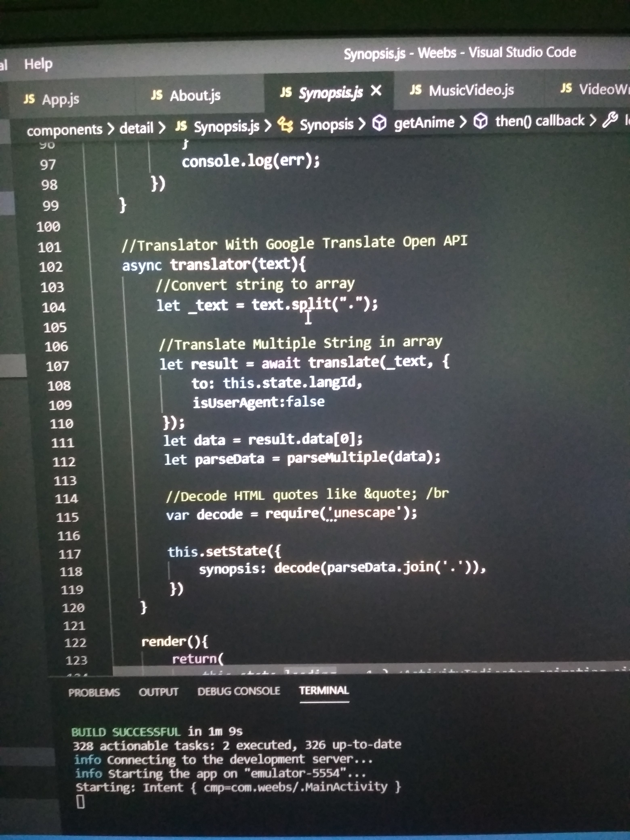Click the getAnime cube icon in breadcrumb
Viewport: 630px width, 840px height.
pos(379,123)
